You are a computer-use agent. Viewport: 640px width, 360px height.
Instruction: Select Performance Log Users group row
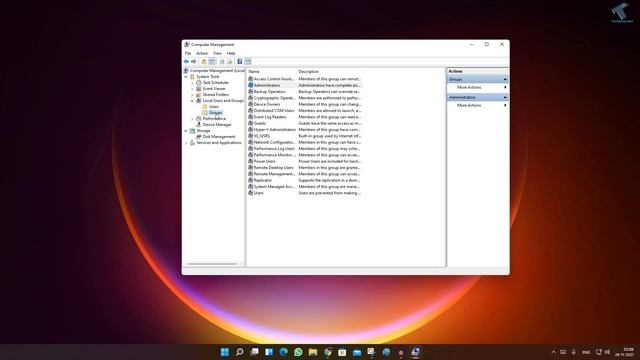click(x=304, y=149)
